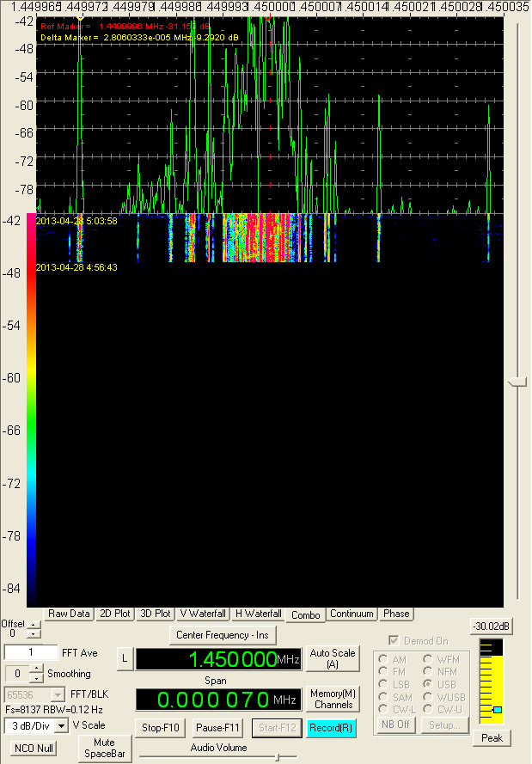Click the red center marker in spectrum
The image size is (532, 764).
267,17
